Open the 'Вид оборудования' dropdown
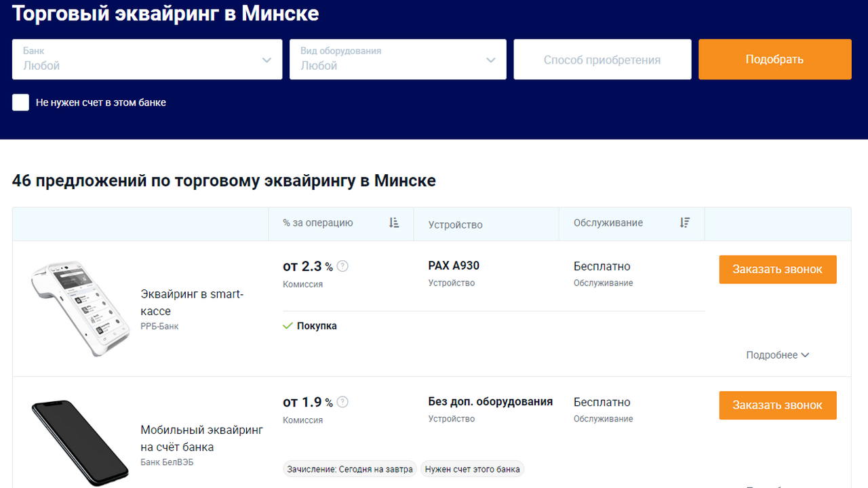This screenshot has height=488, width=868. (397, 60)
